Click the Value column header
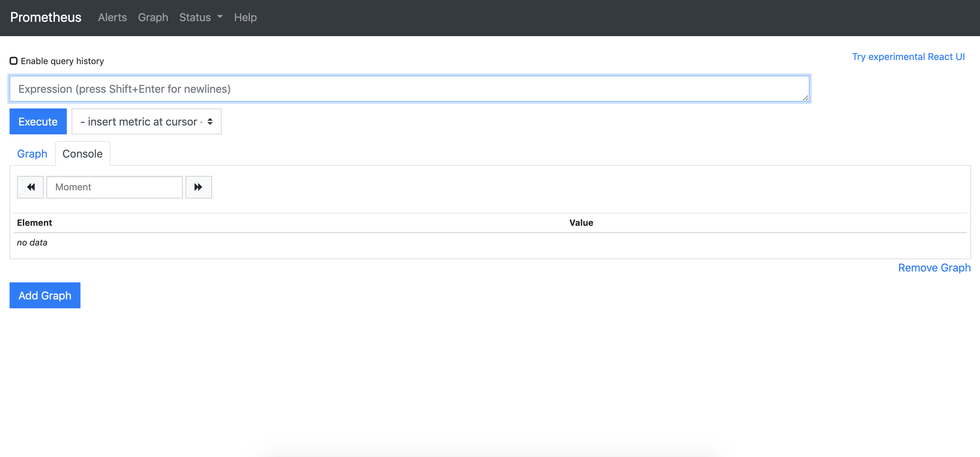This screenshot has width=980, height=457. coord(581,223)
